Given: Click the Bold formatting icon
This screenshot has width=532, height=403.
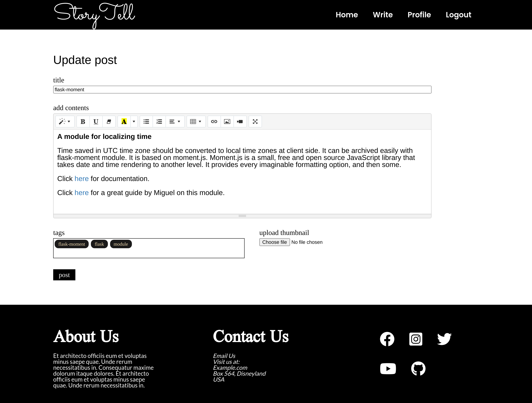Looking at the screenshot, I should pos(83,122).
